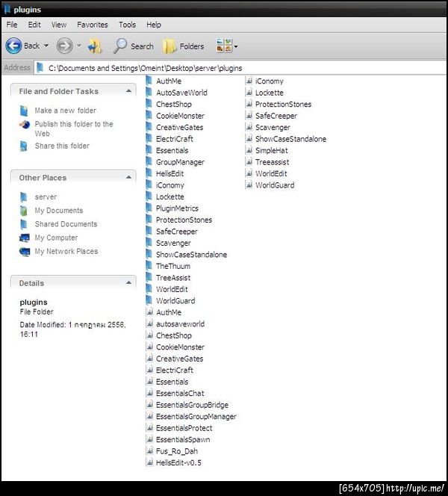Select the CookieMonster folder icon
This screenshot has height=496, width=448.
click(x=149, y=115)
